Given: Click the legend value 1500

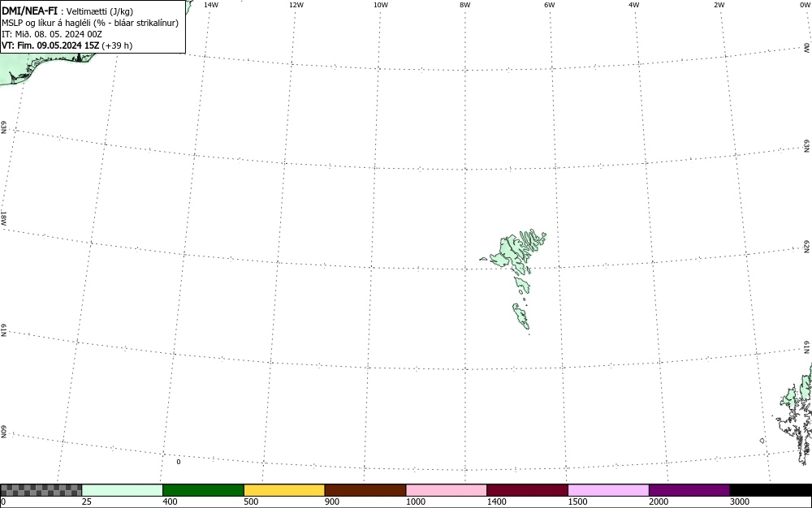Looking at the screenshot, I should 577,502.
